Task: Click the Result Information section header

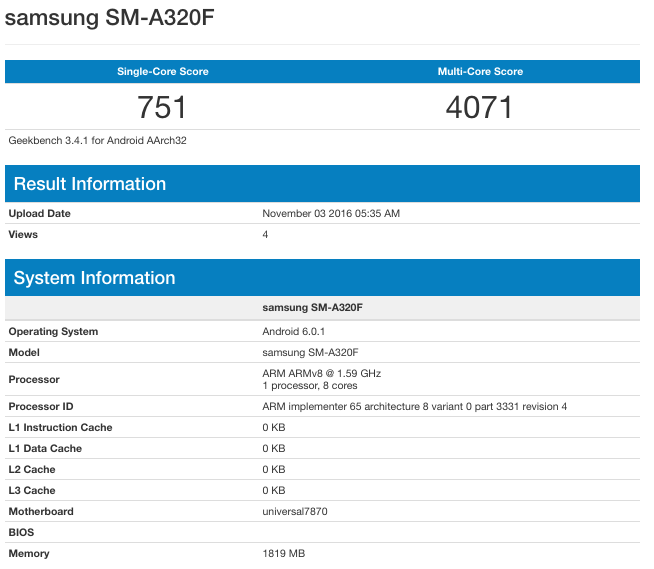Action: [90, 184]
